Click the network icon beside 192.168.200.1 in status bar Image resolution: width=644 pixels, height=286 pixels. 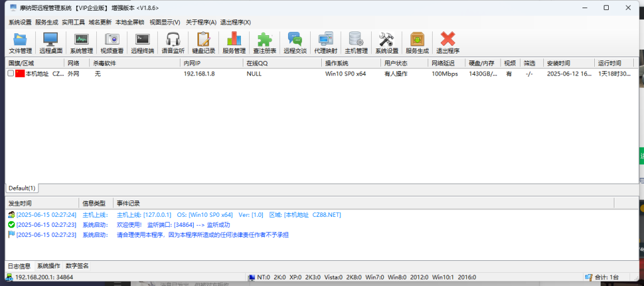point(9,277)
